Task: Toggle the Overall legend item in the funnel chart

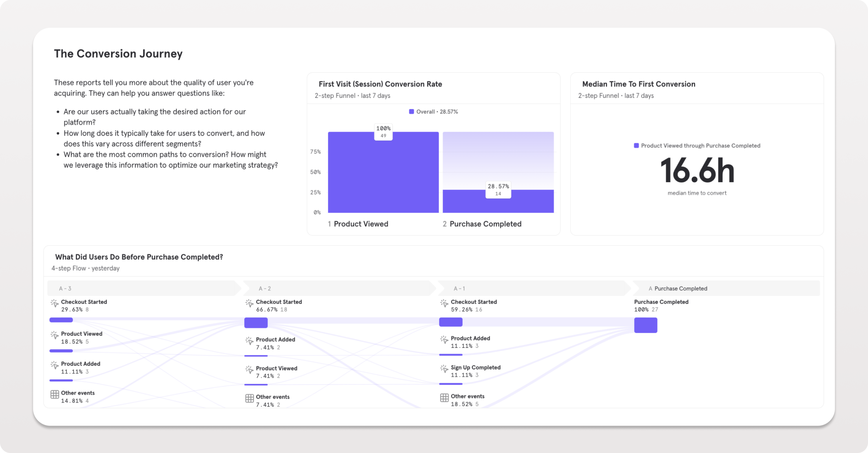Action: (x=433, y=111)
